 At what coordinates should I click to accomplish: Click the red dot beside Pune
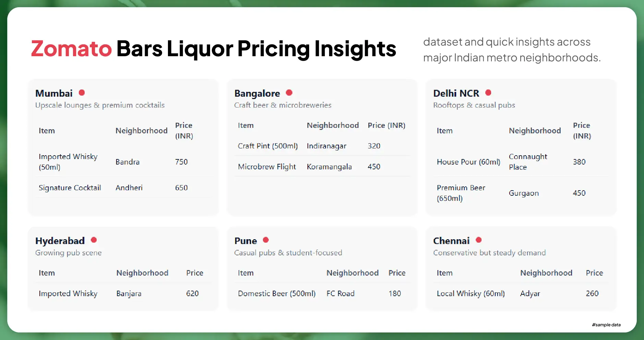pyautogui.click(x=266, y=240)
